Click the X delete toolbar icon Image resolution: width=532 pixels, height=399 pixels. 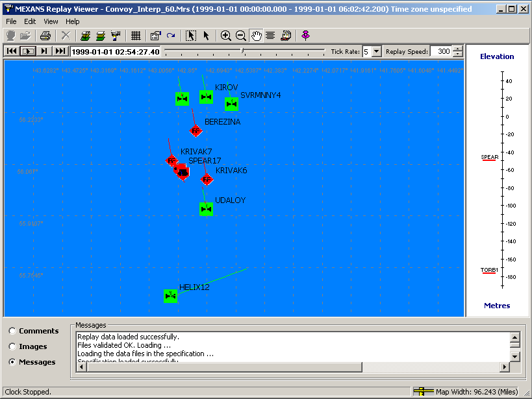click(x=66, y=36)
